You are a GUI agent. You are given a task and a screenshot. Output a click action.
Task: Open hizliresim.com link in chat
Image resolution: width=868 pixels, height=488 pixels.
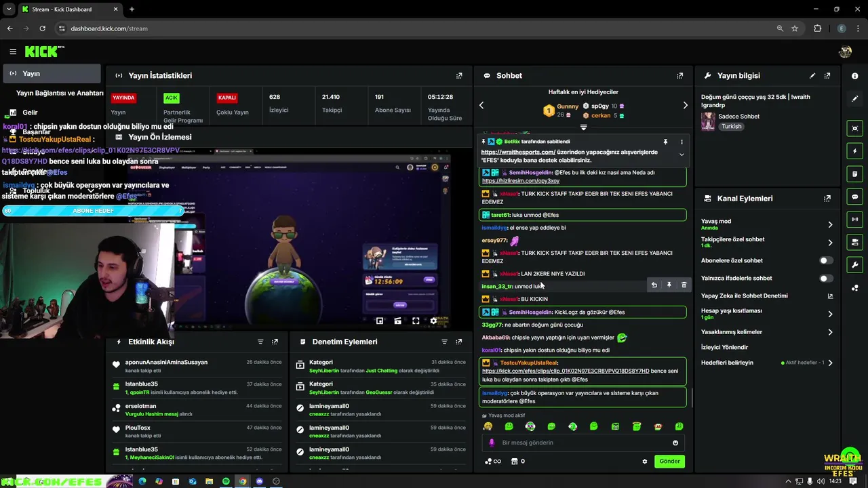521,181
